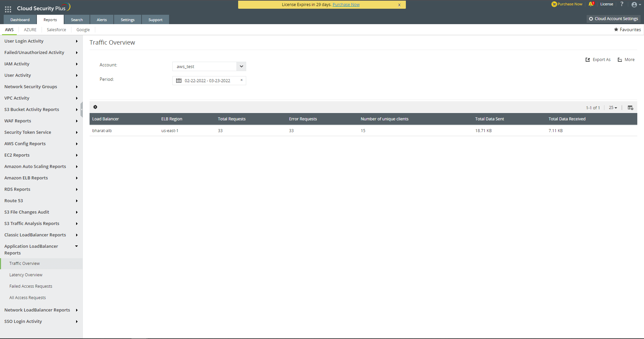Open Cloud Account Settings
The height and width of the screenshot is (339, 644).
[x=613, y=19]
